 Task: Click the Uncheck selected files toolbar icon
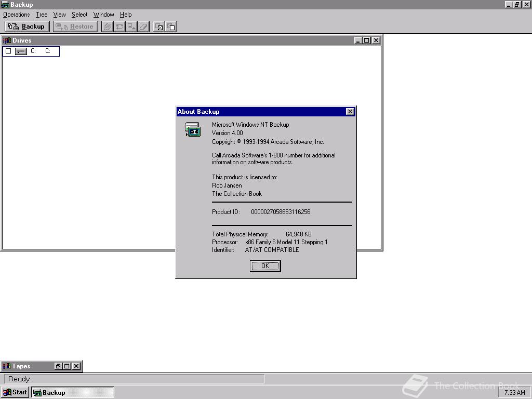[x=171, y=26]
